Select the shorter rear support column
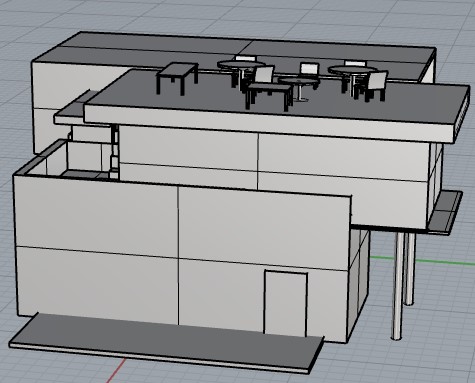 [x=410, y=269]
